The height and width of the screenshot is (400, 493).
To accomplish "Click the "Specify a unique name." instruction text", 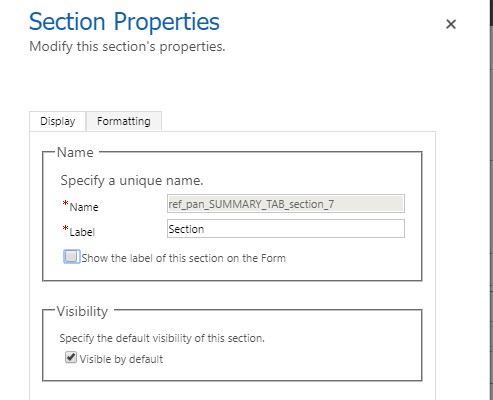I will pos(132,180).
